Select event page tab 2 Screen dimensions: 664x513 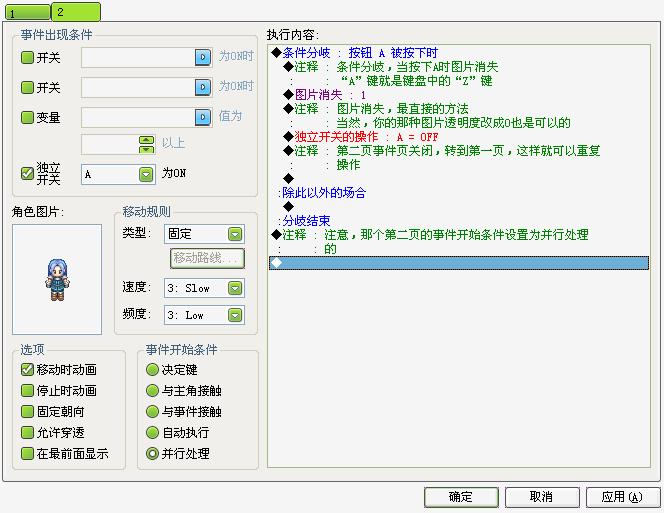pos(76,11)
